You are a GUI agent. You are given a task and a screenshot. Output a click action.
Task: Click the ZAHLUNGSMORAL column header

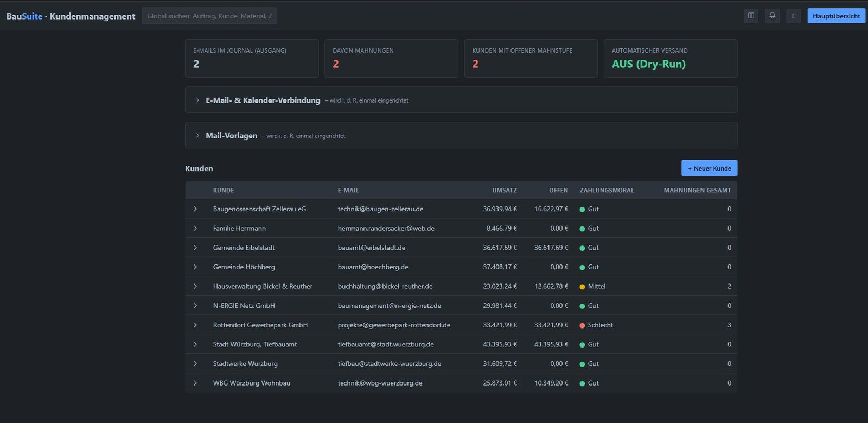pos(607,191)
